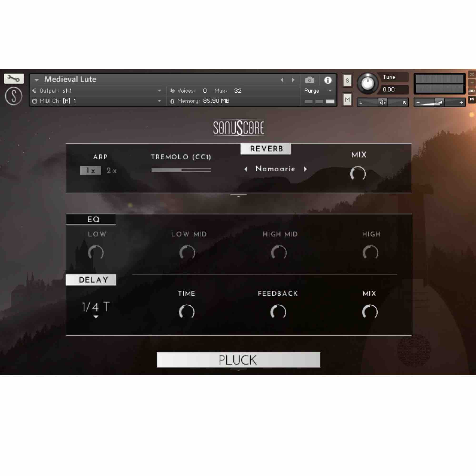Click the memory usage icon
The image size is (476, 476).
point(172,101)
